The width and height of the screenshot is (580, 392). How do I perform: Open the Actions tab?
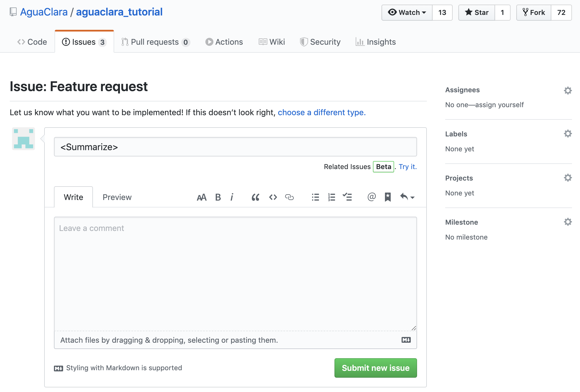tap(224, 42)
